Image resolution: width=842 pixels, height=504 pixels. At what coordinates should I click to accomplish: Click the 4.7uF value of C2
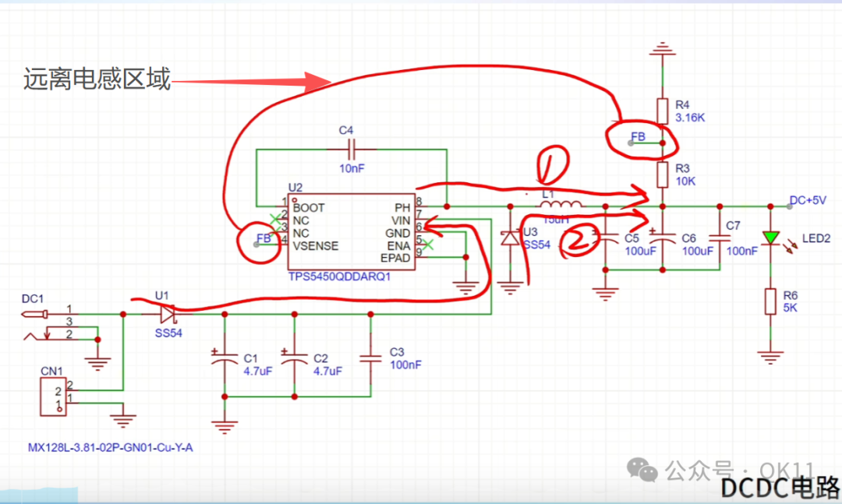tap(327, 372)
